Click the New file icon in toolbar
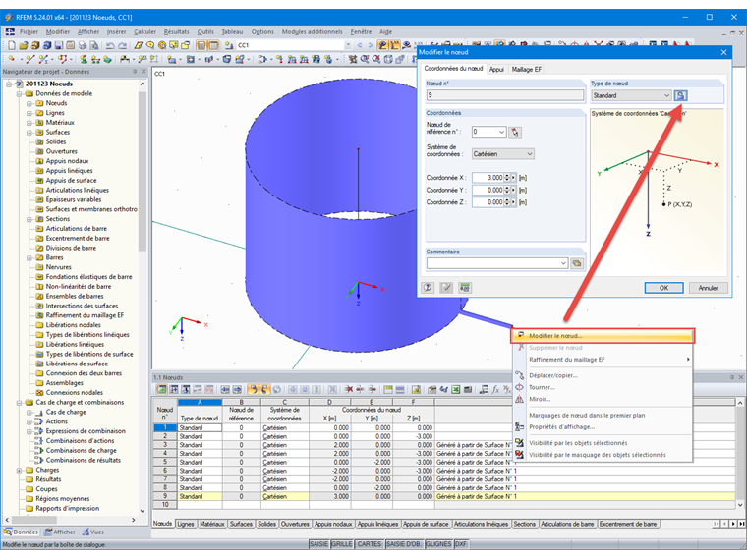Screen dimensions: 747x560 click(12, 45)
